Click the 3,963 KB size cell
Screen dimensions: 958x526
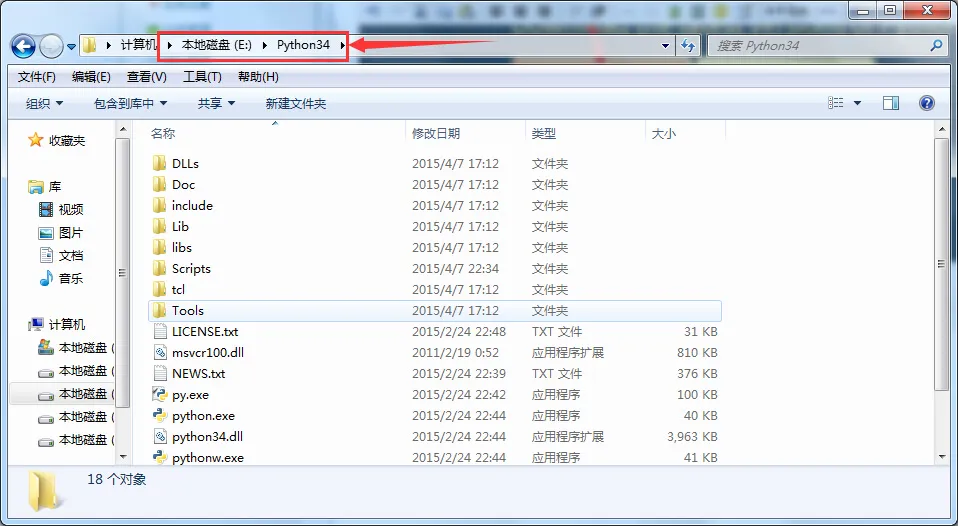[692, 437]
